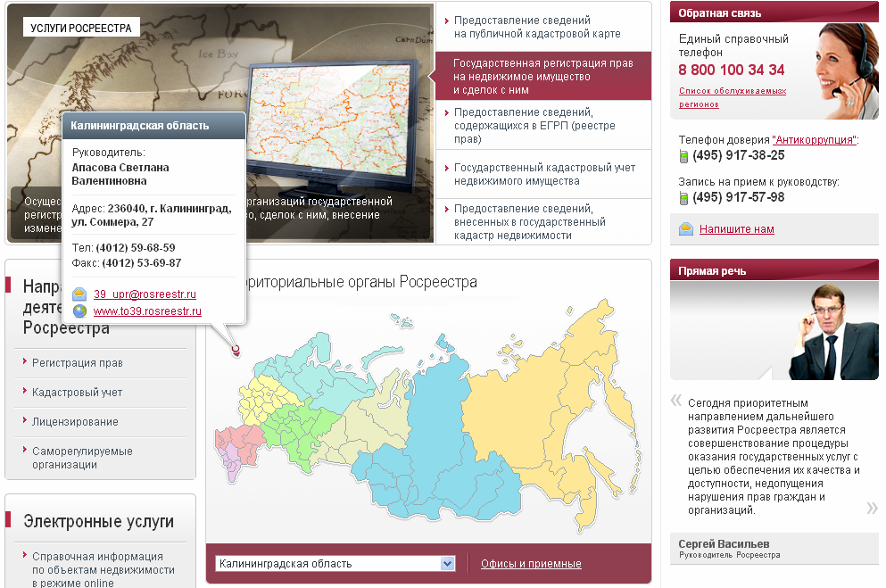Open Напишите нам link

737,228
